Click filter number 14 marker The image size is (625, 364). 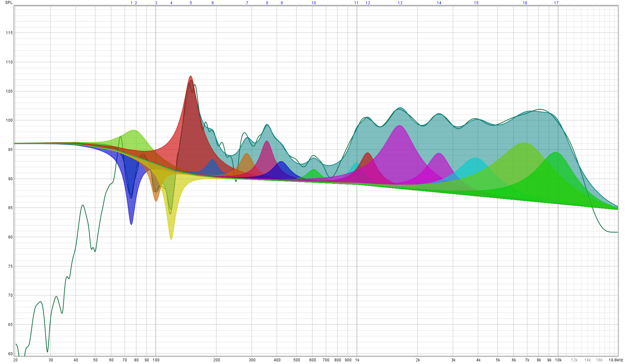[439, 3]
